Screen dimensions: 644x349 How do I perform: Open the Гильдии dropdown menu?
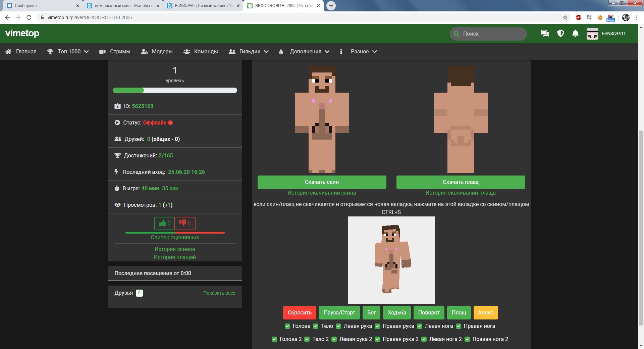(249, 52)
